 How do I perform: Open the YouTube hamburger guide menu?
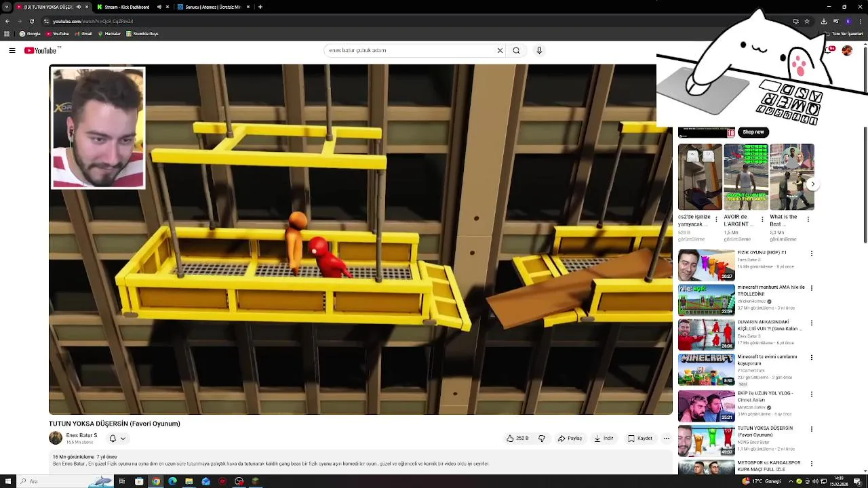[12, 50]
